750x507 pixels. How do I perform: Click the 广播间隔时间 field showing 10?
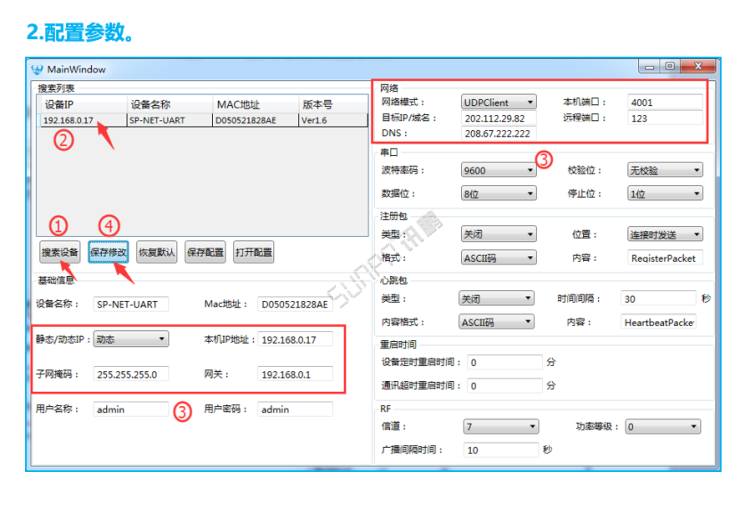coord(501,450)
